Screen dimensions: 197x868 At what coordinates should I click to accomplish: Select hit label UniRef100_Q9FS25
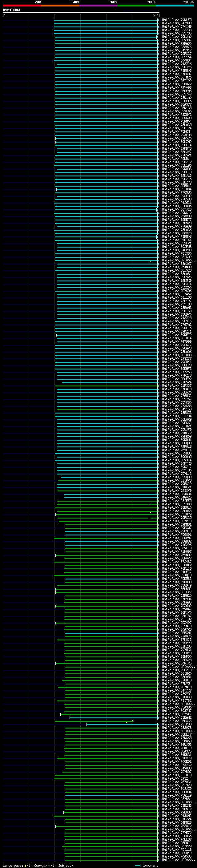[177, 518]
